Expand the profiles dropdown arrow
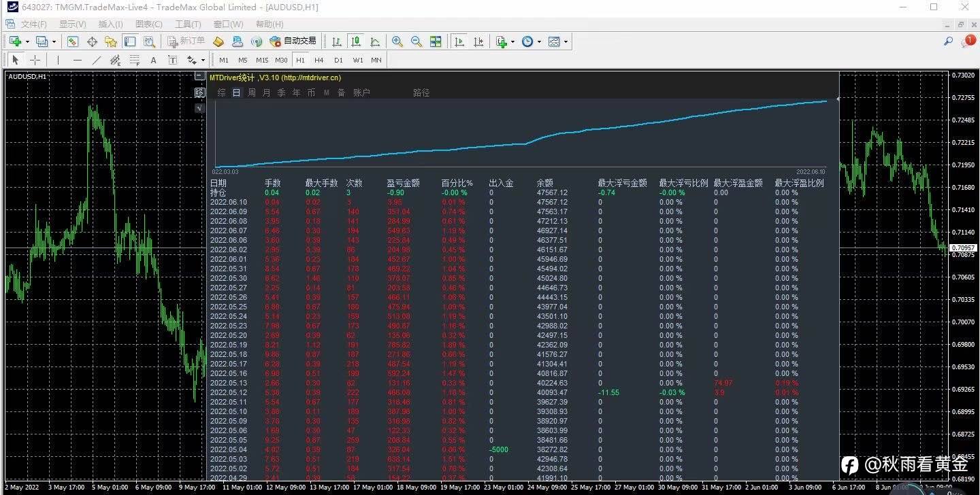Image resolution: width=980 pixels, height=495 pixels. click(54, 41)
